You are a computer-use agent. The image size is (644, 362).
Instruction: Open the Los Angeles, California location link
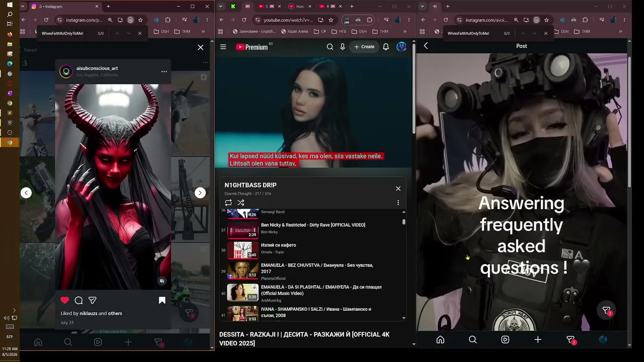[97, 75]
